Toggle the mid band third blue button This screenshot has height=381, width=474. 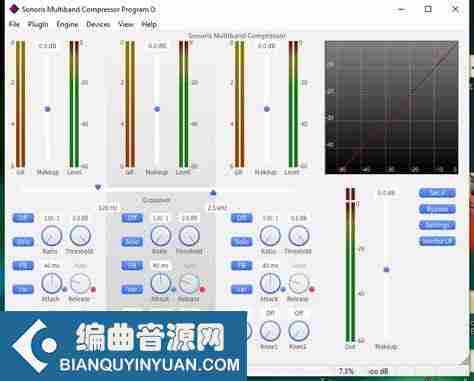pos(132,266)
